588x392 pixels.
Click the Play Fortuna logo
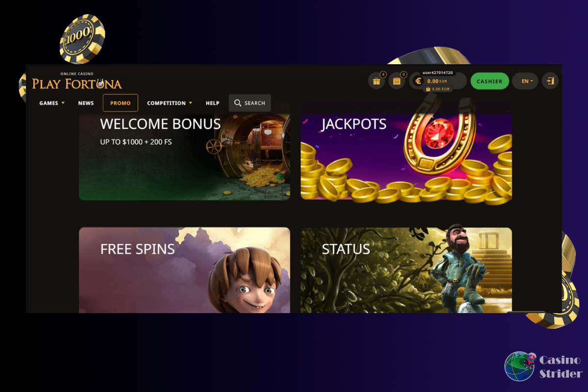77,81
